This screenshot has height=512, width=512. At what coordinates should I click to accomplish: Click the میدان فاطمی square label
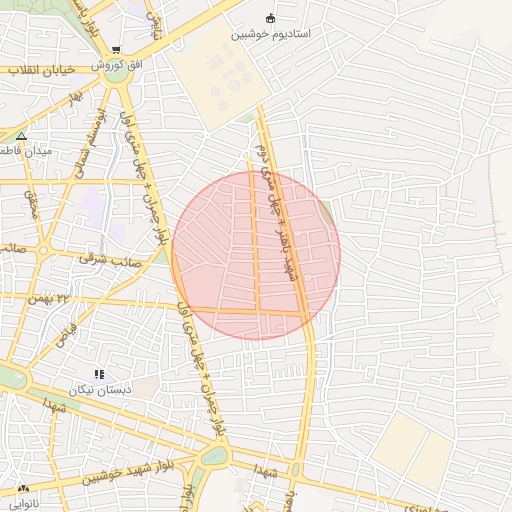[26, 152]
